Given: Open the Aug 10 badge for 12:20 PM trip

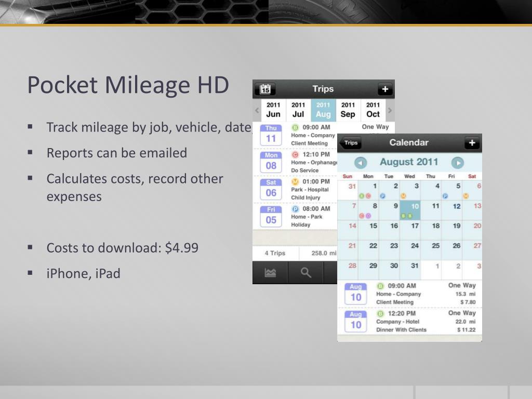Looking at the screenshot, I should click(x=355, y=321).
